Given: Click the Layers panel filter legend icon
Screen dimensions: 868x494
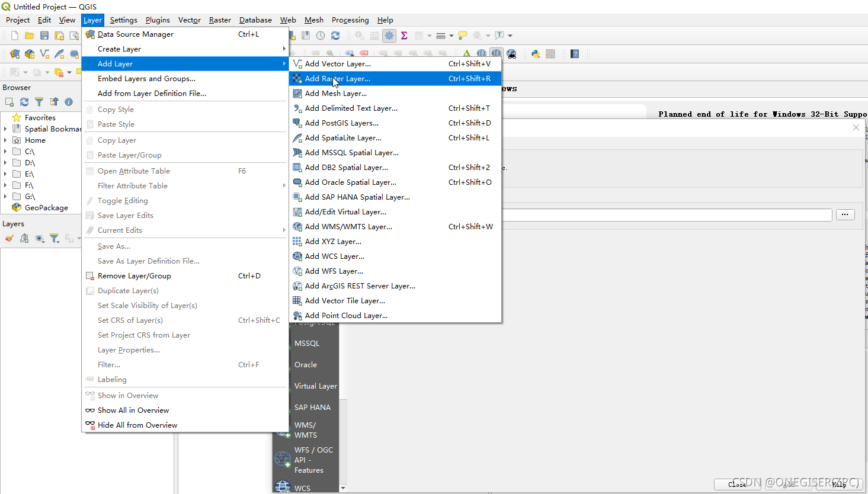Looking at the screenshot, I should pyautogui.click(x=55, y=238).
